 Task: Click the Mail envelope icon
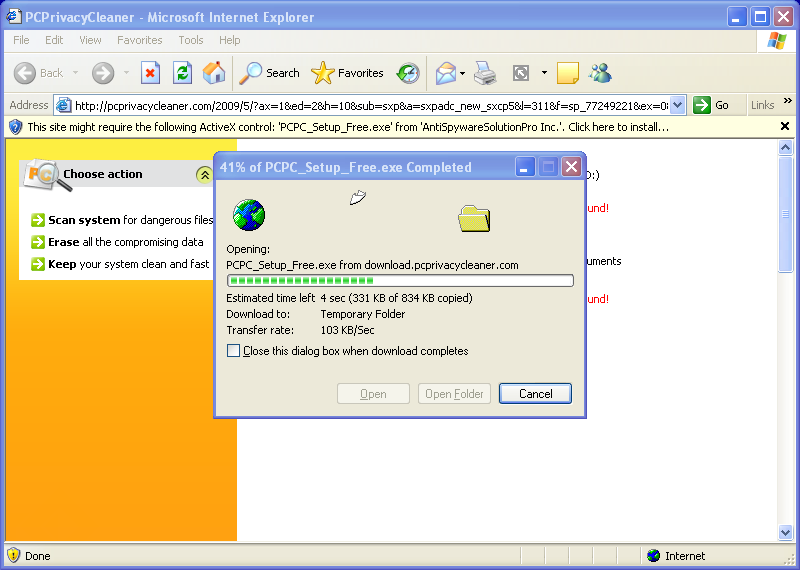coord(445,73)
